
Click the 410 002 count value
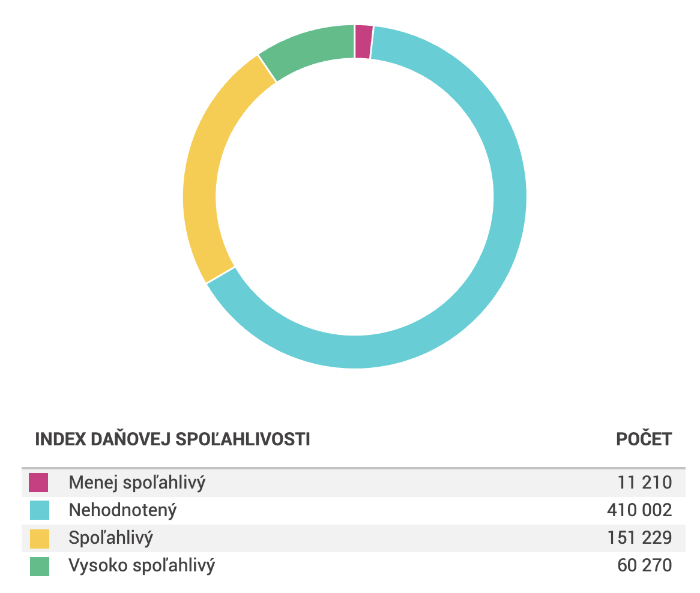[x=639, y=510]
